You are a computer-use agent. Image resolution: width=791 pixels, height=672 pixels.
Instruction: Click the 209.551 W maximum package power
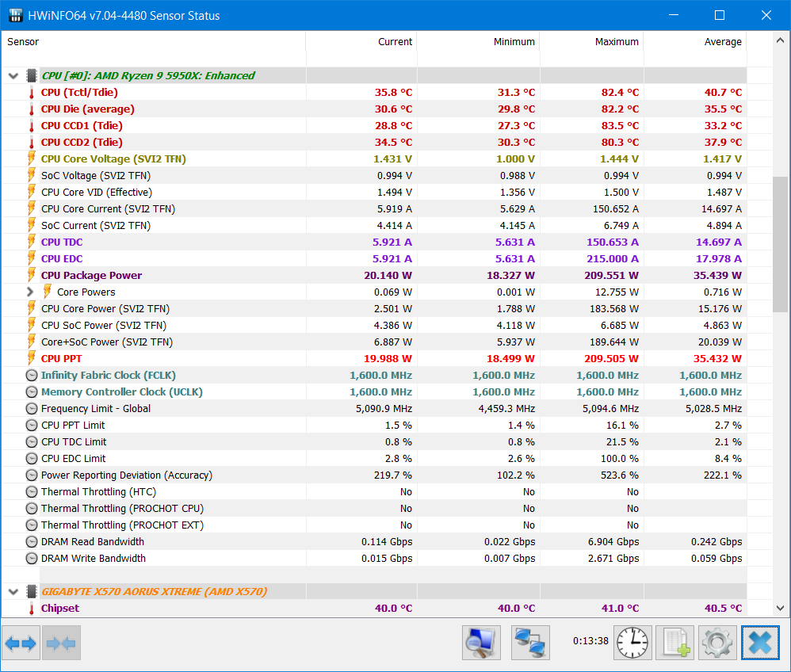pyautogui.click(x=611, y=276)
